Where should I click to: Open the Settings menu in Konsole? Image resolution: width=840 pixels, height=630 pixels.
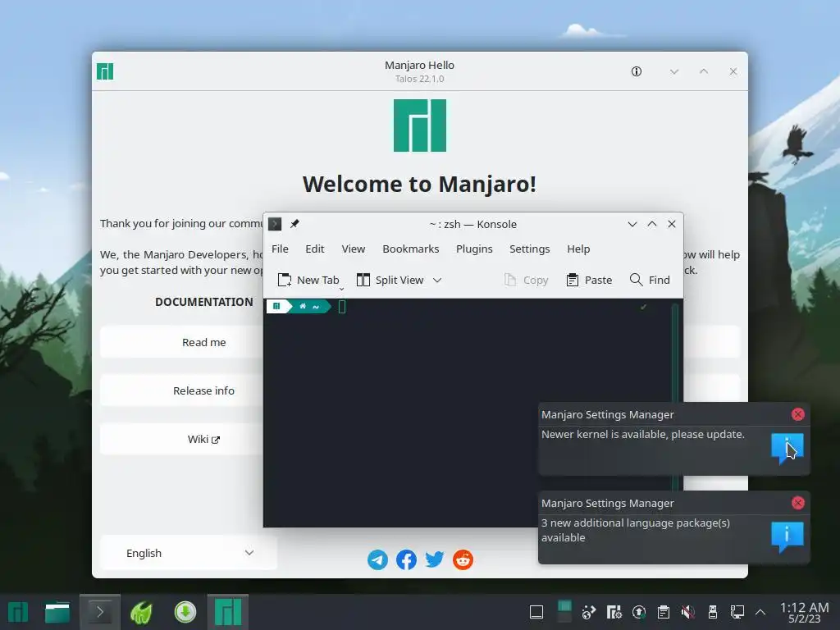coord(529,249)
